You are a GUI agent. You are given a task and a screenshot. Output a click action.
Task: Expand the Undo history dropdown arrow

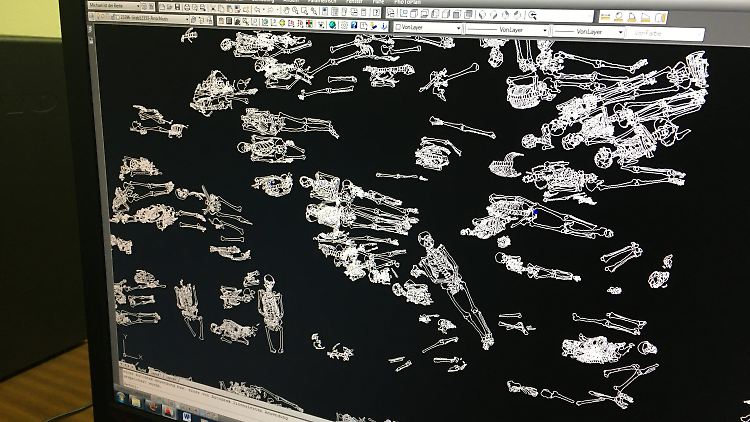264,10
